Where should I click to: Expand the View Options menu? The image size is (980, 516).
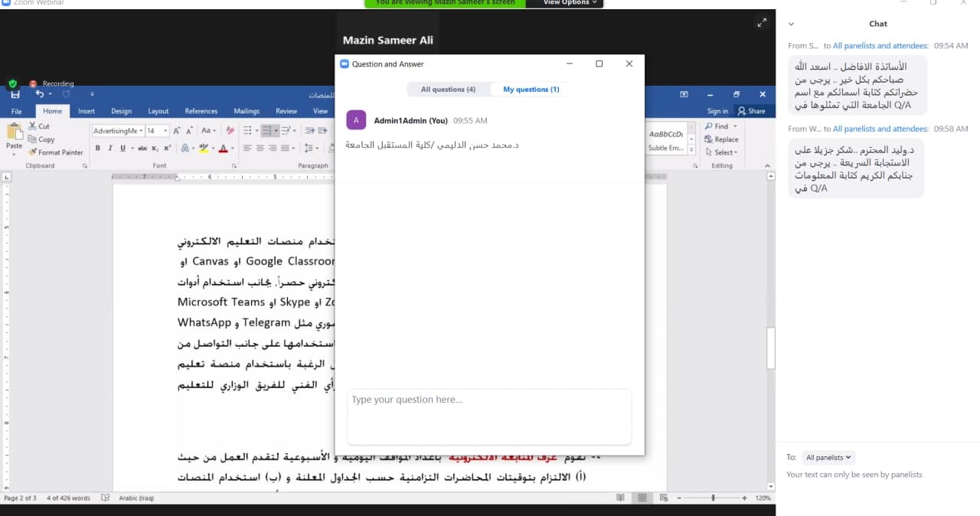(x=570, y=3)
